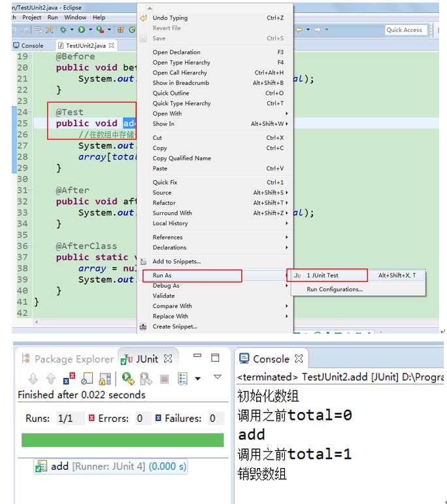This screenshot has height=504, width=447.
Task: Choose Create Snippet... menu entry
Action: 215,326
